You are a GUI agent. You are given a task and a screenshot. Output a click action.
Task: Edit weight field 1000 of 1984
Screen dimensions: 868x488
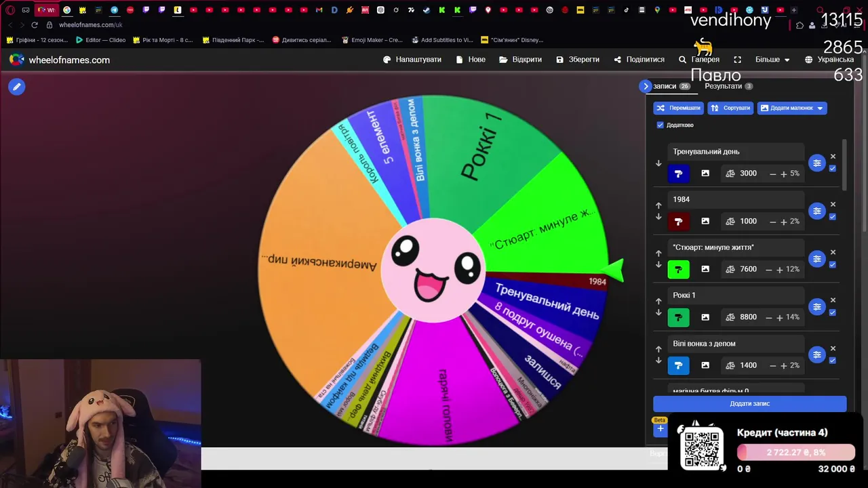click(x=749, y=221)
